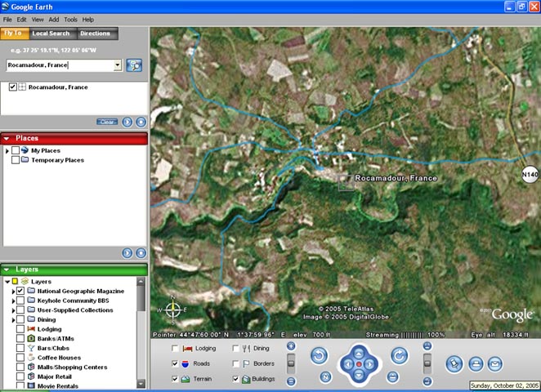This screenshot has width=541, height=392.
Task: Click the compass rose on the map
Action: tap(173, 310)
